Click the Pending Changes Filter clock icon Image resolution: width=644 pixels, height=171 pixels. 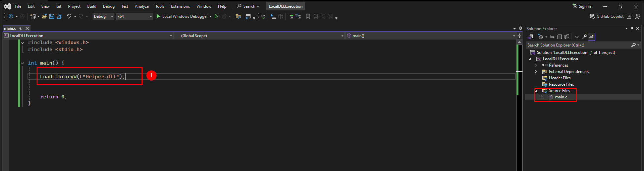click(540, 37)
